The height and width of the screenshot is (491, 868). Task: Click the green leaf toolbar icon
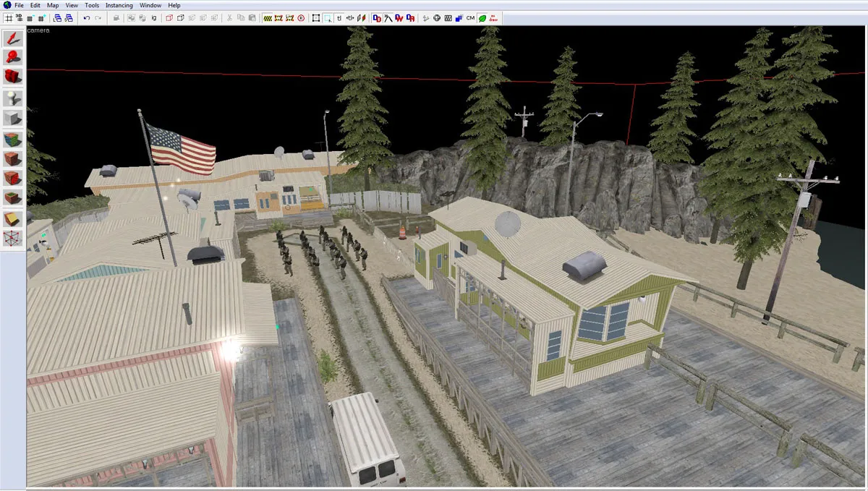tap(482, 17)
